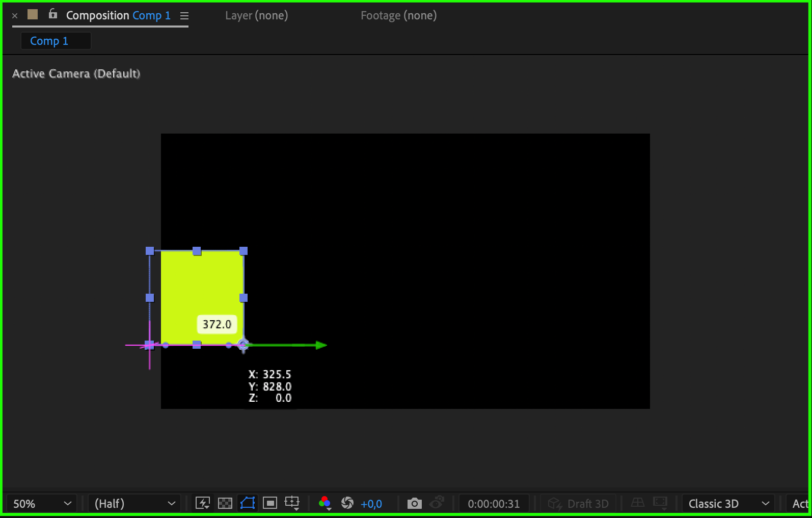Click the bottom-center layer transform handle
The image size is (812, 518).
coord(197,345)
